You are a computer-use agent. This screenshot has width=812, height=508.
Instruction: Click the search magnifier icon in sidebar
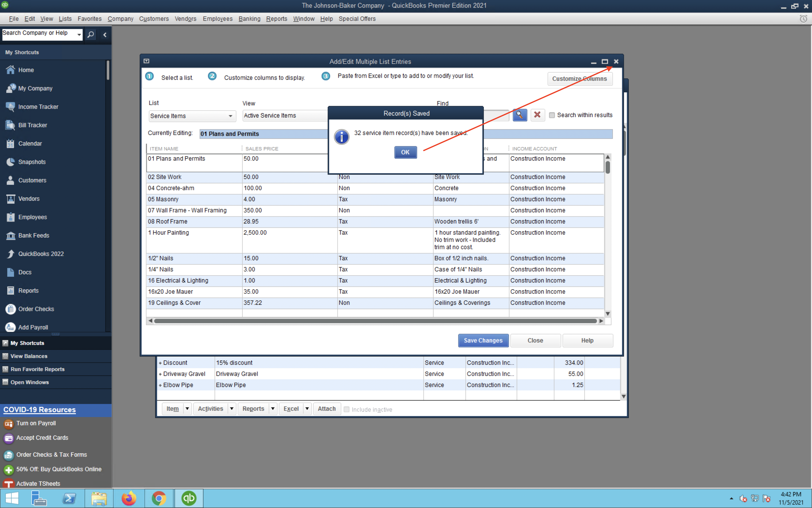[91, 34]
